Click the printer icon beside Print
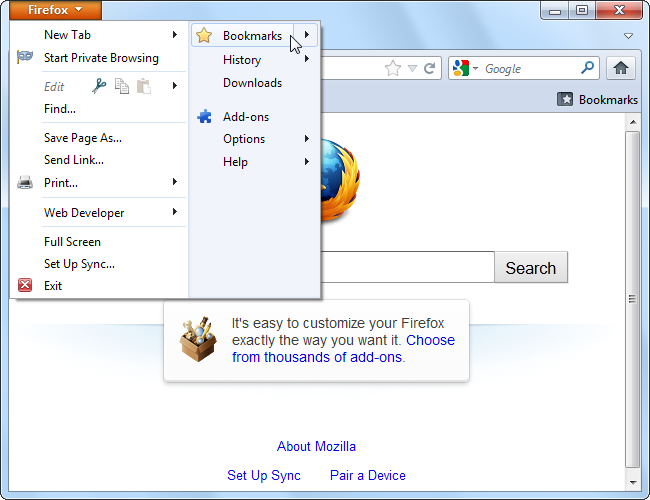Viewport: 650px width, 500px height. (x=25, y=182)
